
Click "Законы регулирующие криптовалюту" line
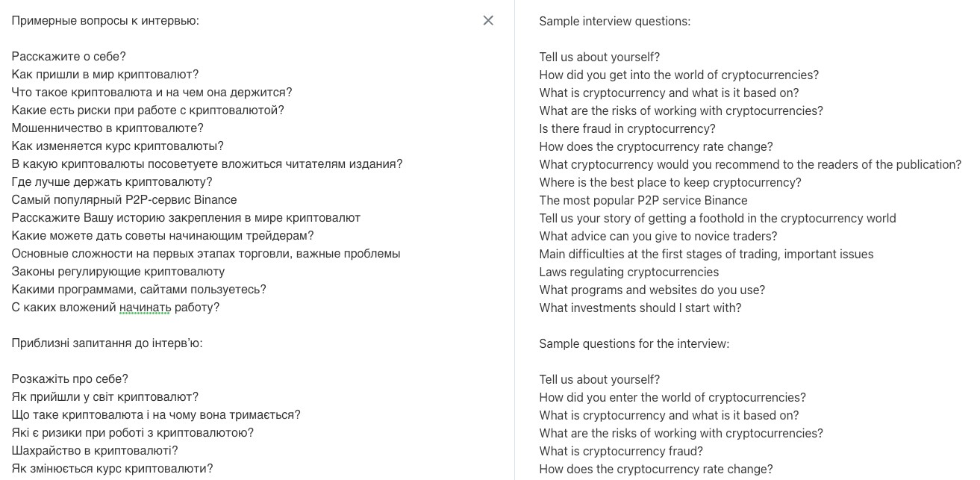[x=118, y=272]
